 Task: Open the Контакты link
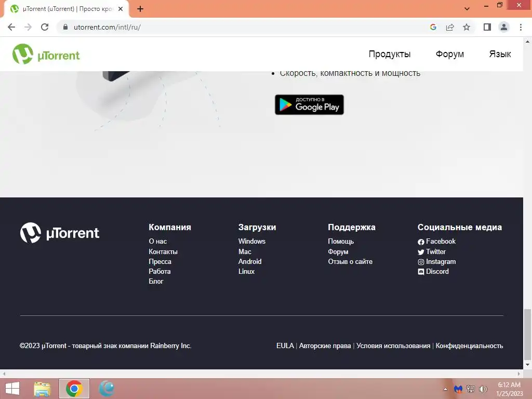[x=163, y=252]
